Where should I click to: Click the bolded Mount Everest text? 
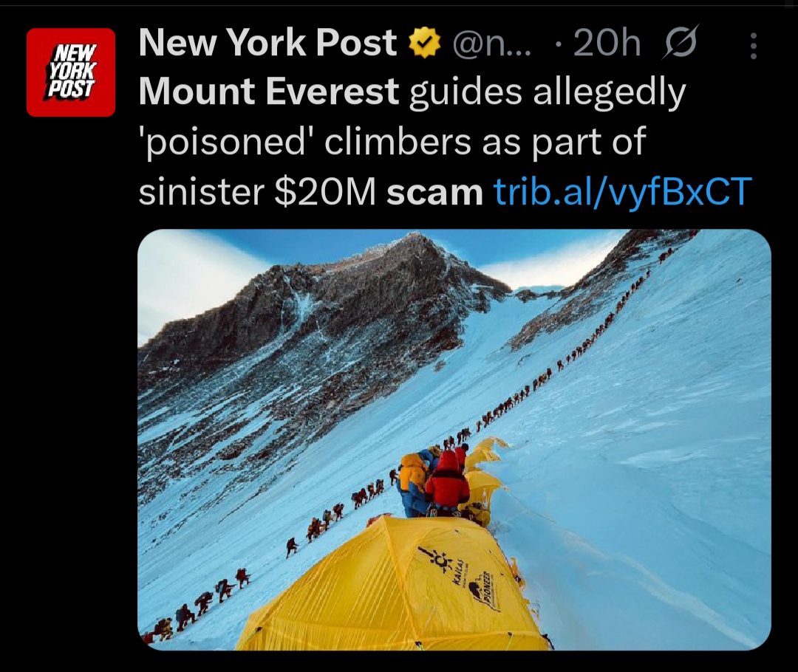click(269, 92)
